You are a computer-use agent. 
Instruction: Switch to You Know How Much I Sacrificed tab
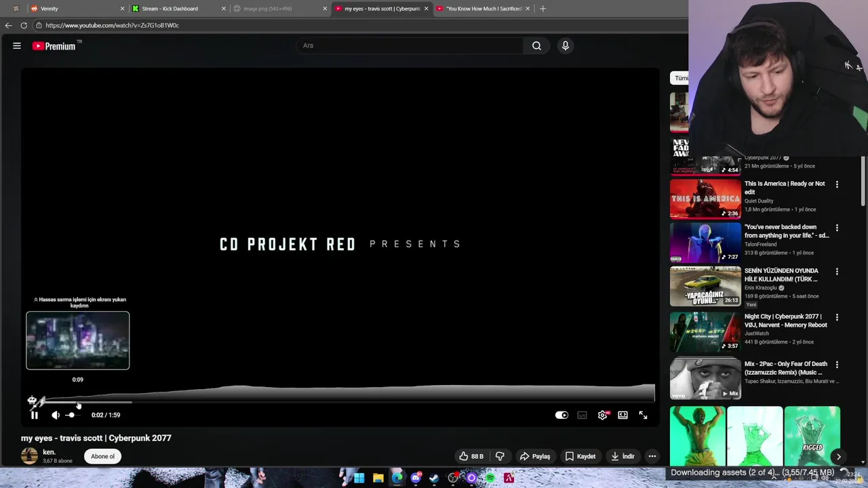[483, 9]
